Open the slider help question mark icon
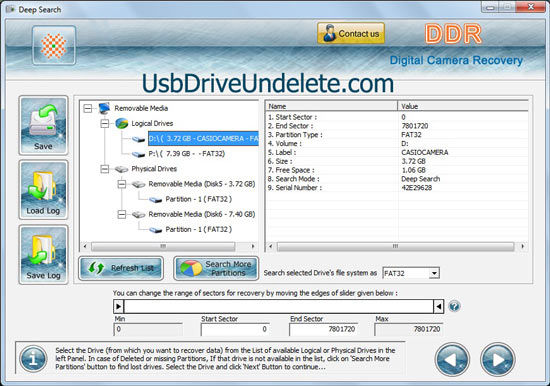The image size is (550, 386). 454,306
